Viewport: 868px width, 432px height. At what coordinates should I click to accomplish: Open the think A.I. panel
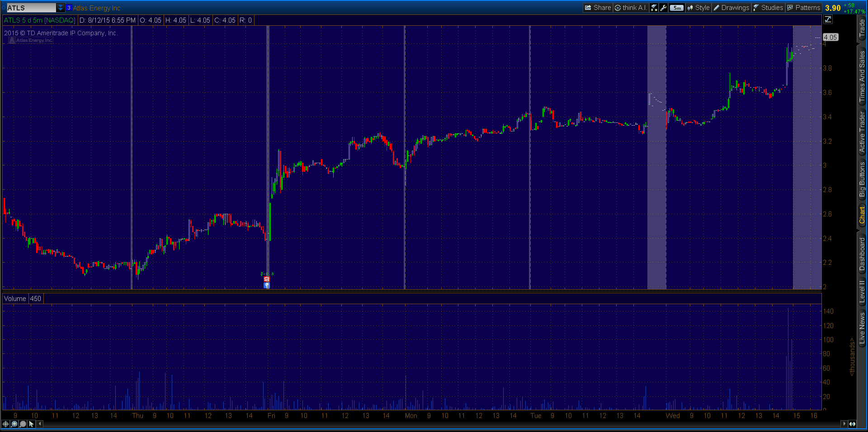tap(631, 8)
